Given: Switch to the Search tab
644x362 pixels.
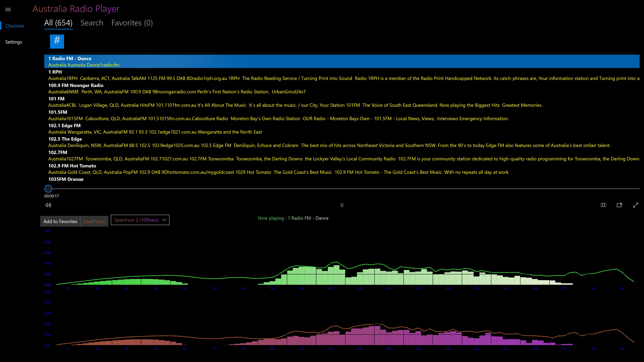Looking at the screenshot, I should tap(92, 23).
